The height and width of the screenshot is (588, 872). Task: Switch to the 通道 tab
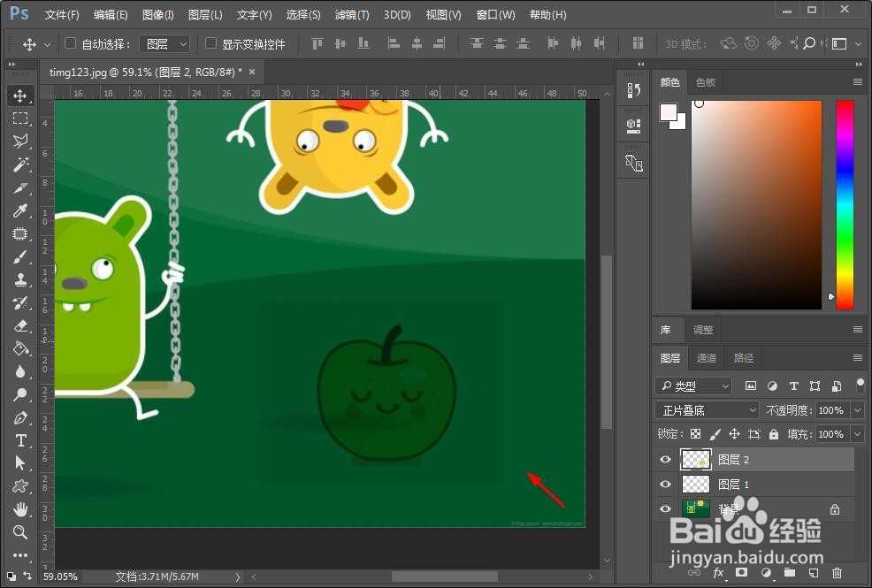pos(707,358)
